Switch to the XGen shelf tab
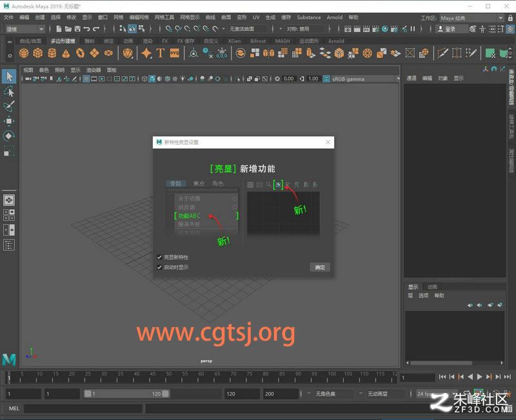 tap(234, 41)
